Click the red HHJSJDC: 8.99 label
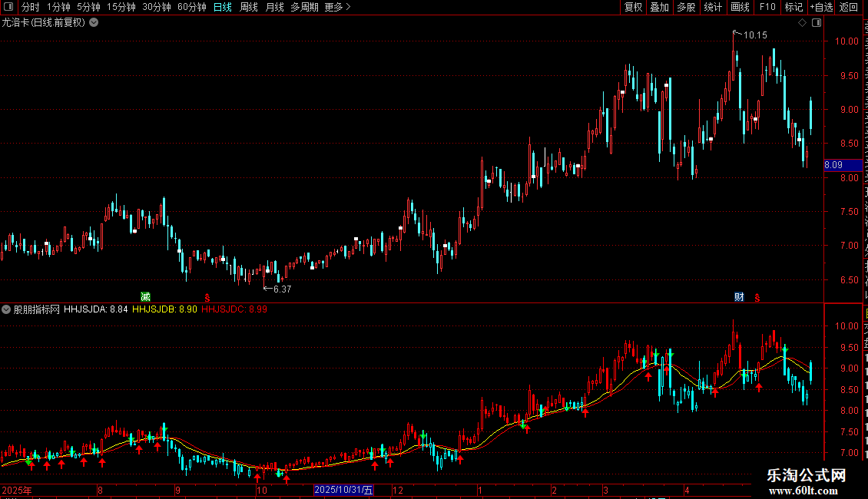This screenshot has width=868, height=499. pyautogui.click(x=234, y=309)
